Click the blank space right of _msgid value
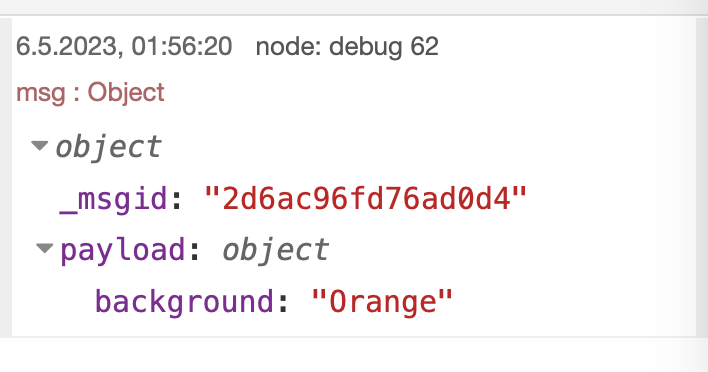708x372 pixels. (x=610, y=199)
